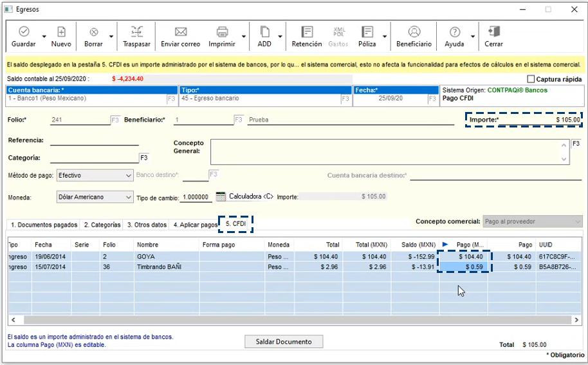Switch to the 1. Documentos pagados tab
The height and width of the screenshot is (365, 588).
[44, 225]
